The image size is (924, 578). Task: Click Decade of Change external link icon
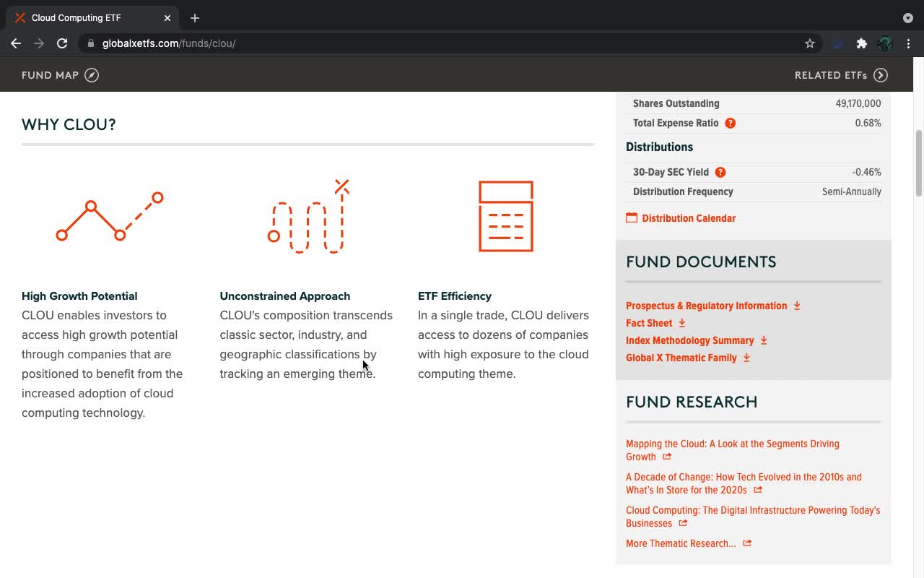click(x=758, y=490)
